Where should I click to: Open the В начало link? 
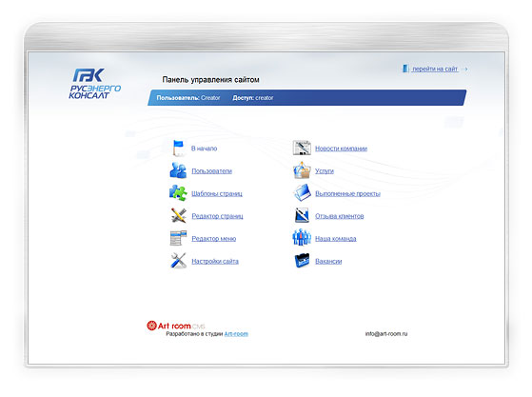click(204, 149)
